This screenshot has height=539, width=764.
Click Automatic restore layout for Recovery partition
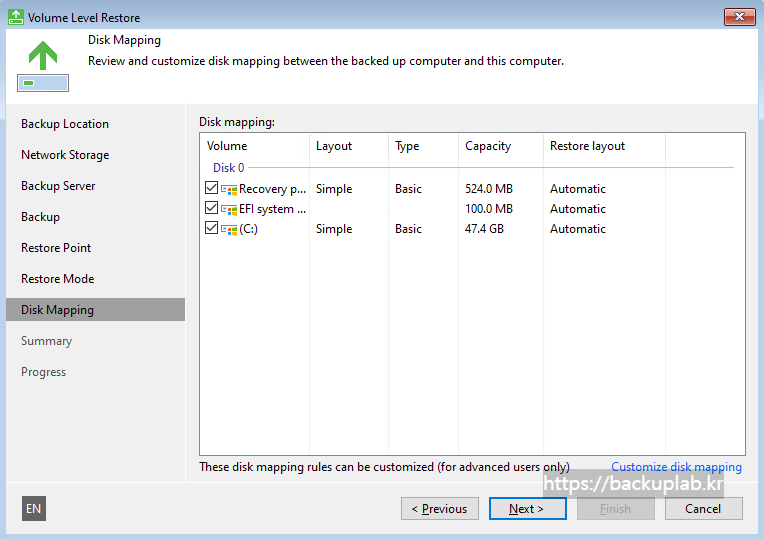(578, 189)
